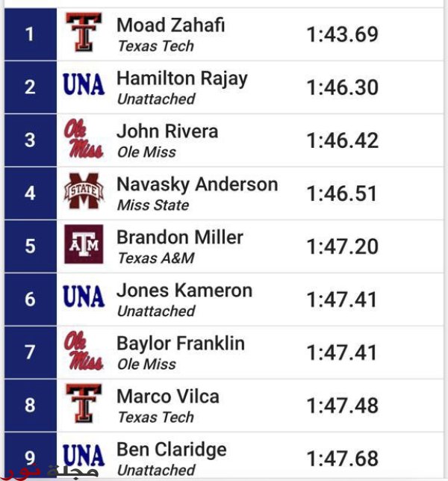Viewport: 448px width, 481px height.
Task: Select Brandon Miller's name
Action: [180, 238]
